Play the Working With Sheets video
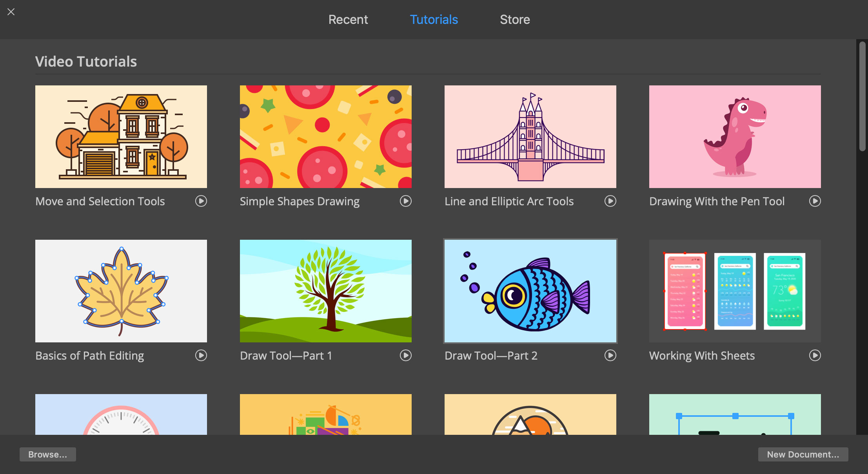 click(x=815, y=355)
